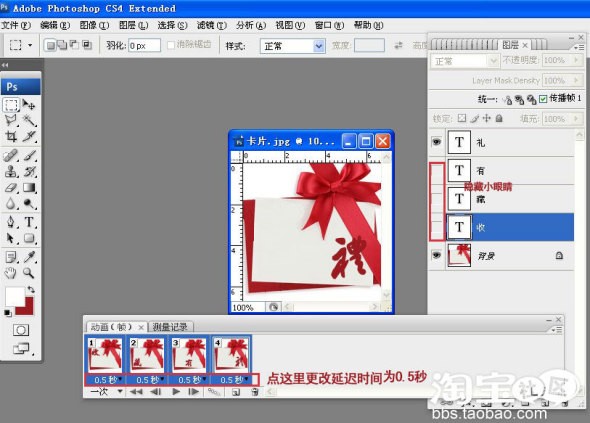Uncheck the 传播帧 1 checkbox
The width and height of the screenshot is (590, 423).
[543, 99]
